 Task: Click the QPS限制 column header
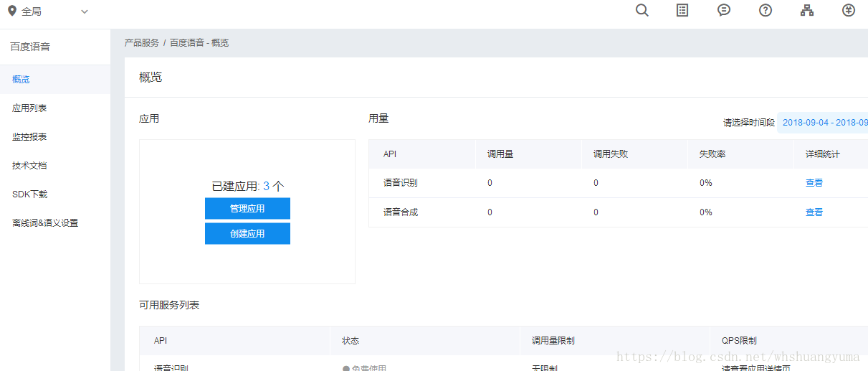tap(740, 341)
